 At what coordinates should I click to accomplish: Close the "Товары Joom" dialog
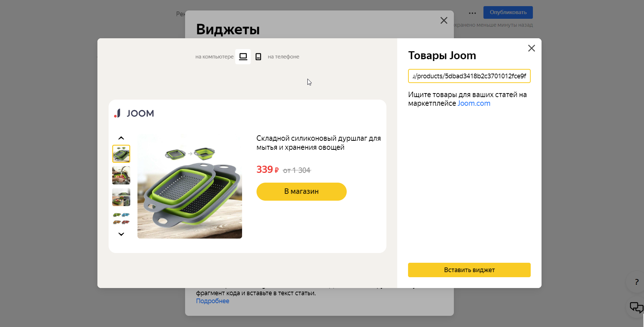click(531, 48)
